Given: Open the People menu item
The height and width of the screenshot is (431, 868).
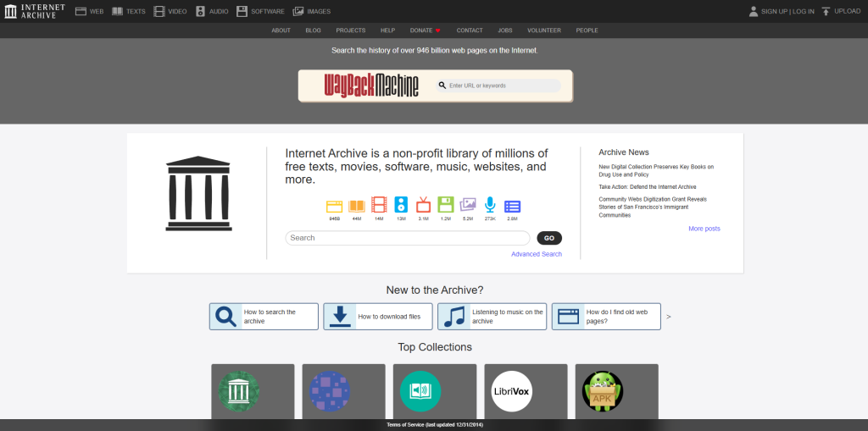Looking at the screenshot, I should tap(587, 30).
